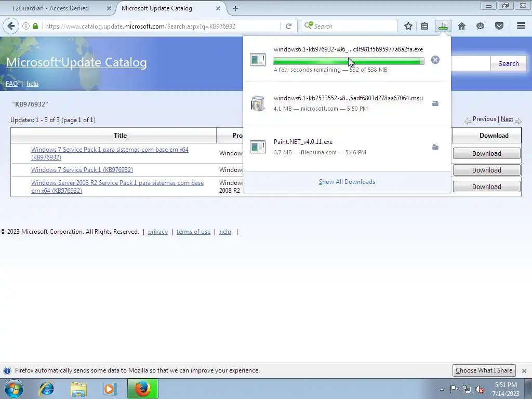Click the muted volume tray icon

click(x=480, y=390)
